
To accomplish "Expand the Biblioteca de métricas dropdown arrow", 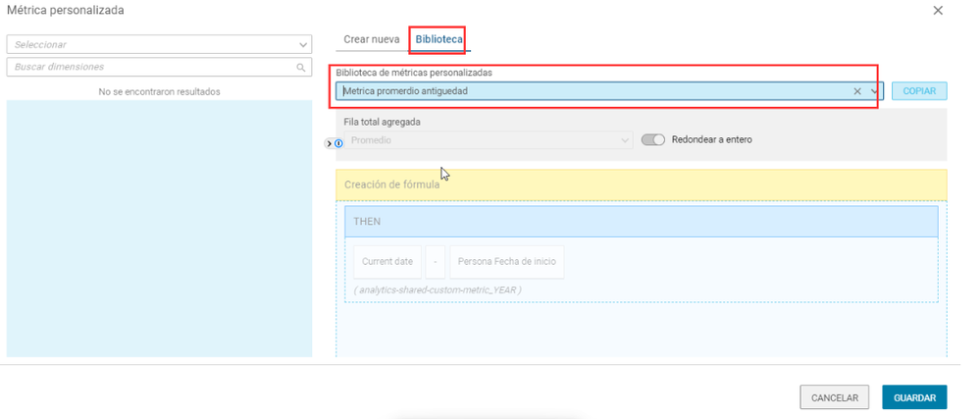I will pos(874,91).
